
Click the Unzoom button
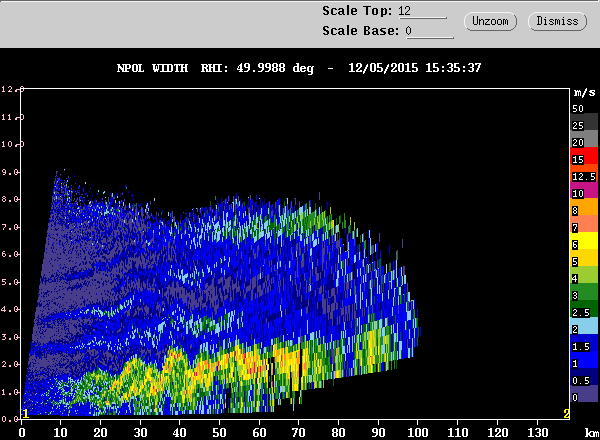click(490, 21)
